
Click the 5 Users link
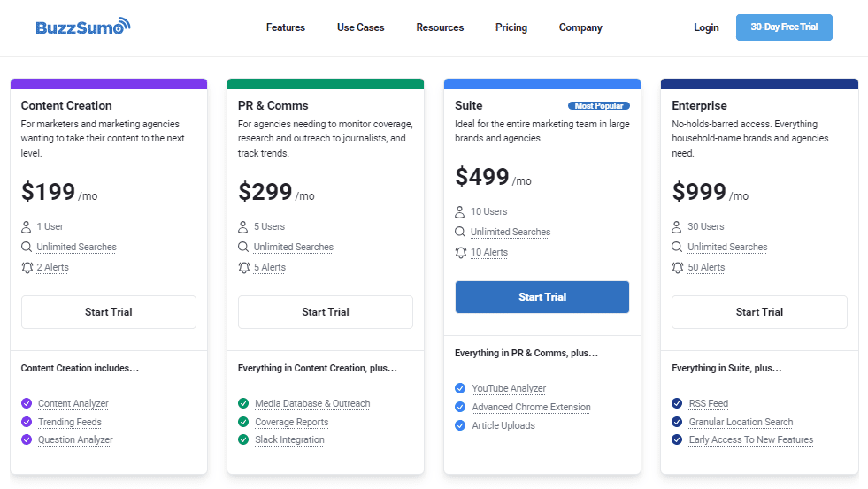coord(269,226)
